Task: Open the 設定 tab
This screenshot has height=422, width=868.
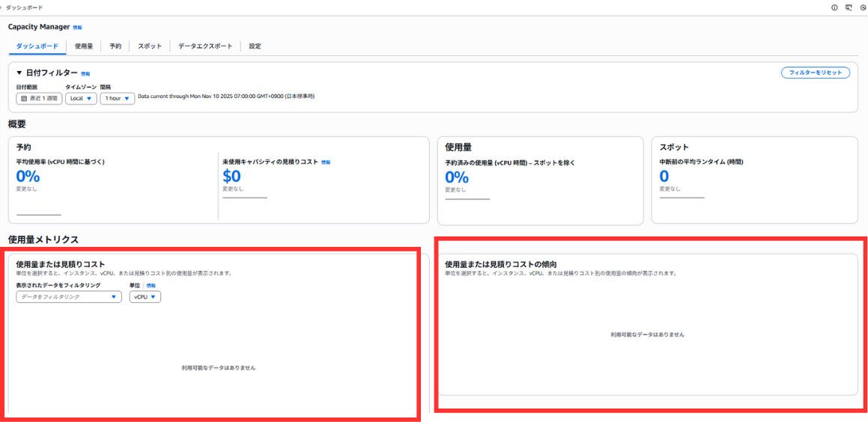Action: click(x=255, y=46)
